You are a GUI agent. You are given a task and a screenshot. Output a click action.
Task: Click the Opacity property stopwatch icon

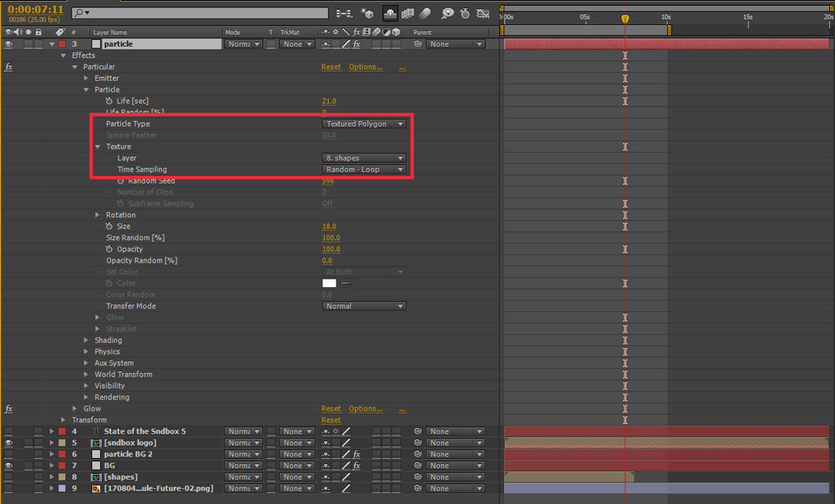(109, 249)
